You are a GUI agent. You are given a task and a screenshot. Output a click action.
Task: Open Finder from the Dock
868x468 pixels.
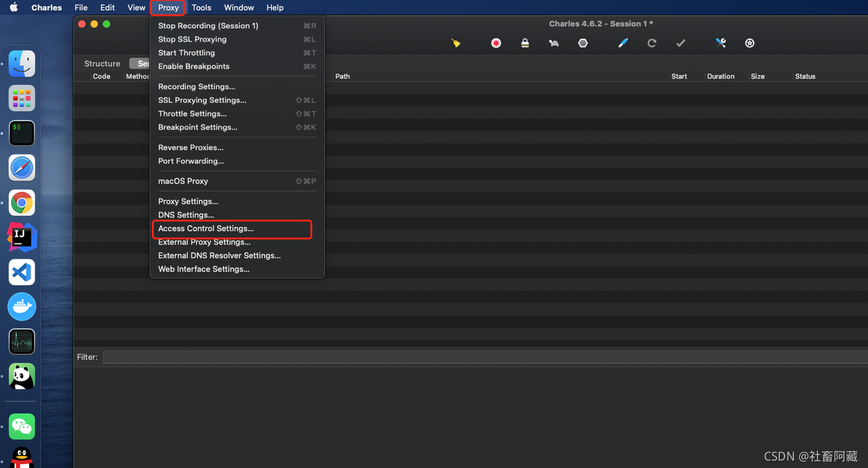coord(22,63)
